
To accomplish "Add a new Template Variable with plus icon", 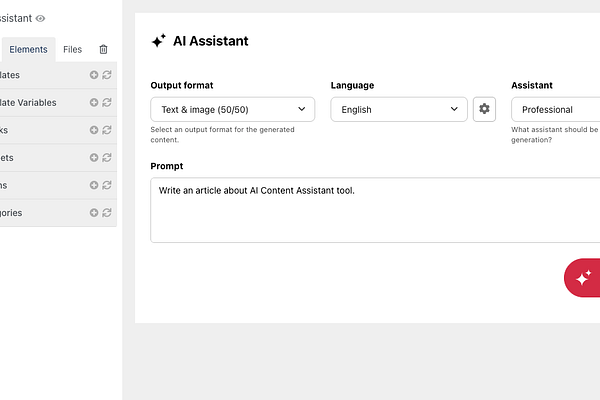I will pos(94,102).
